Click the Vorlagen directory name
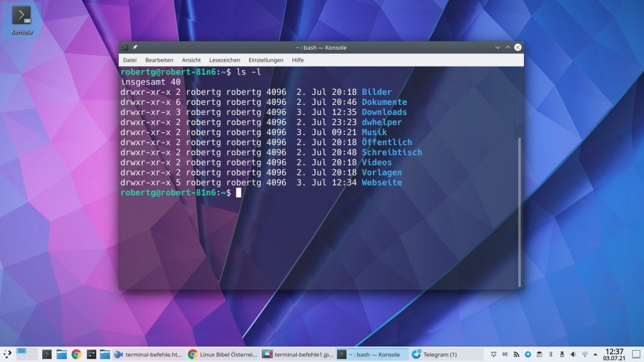Image resolution: width=644 pixels, height=362 pixels. click(382, 172)
